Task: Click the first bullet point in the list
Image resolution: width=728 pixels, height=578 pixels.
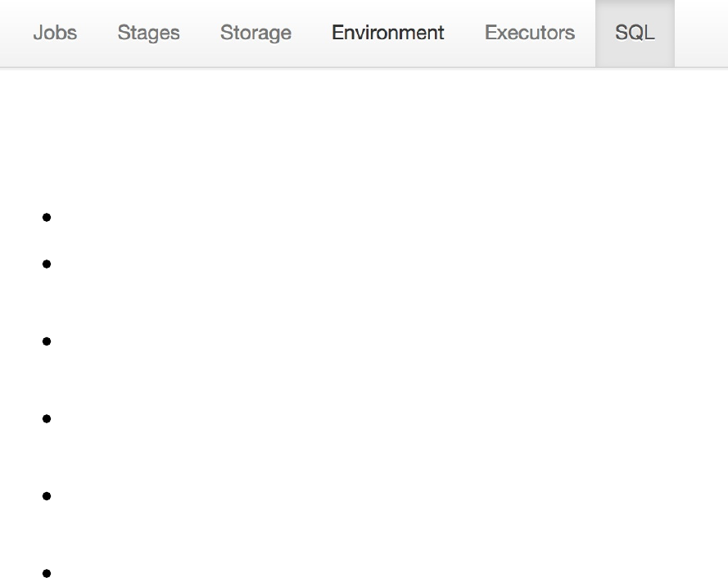Action: (47, 218)
